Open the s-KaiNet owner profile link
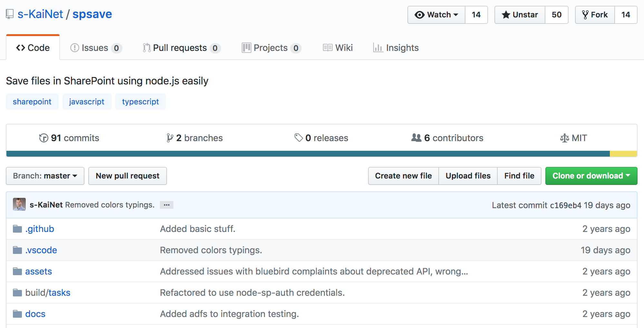The image size is (644, 328). pyautogui.click(x=40, y=14)
